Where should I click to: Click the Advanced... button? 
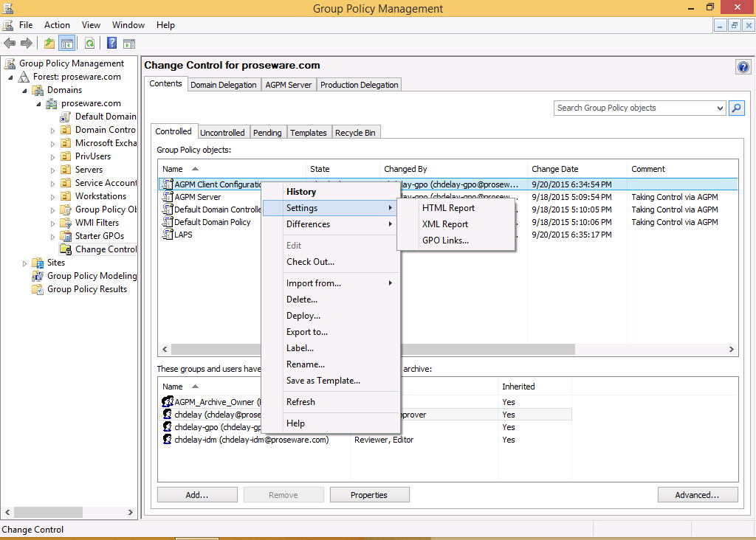(698, 495)
